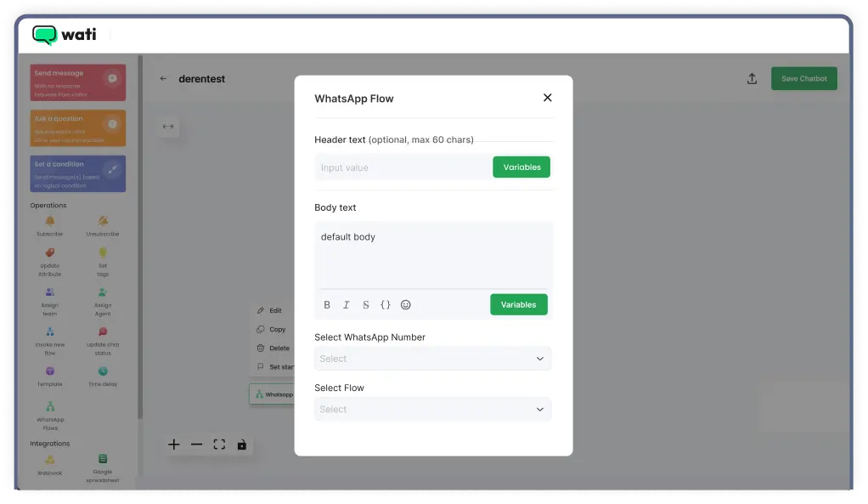
Task: Select Delete in the context menu
Action: tap(273, 348)
